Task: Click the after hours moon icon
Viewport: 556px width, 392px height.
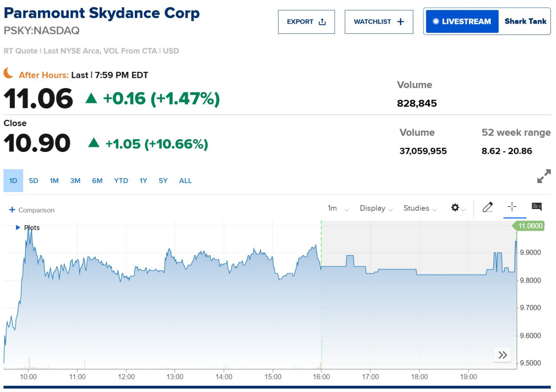Action: pos(9,73)
